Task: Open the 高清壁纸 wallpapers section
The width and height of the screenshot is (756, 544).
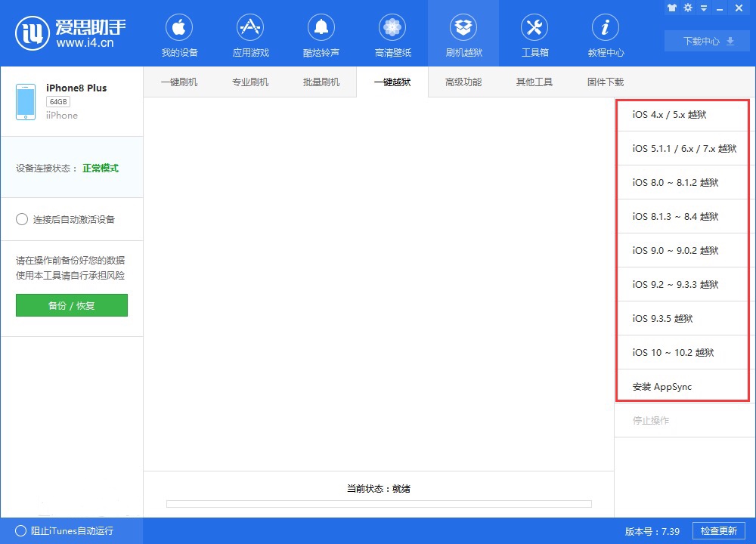Action: click(392, 36)
